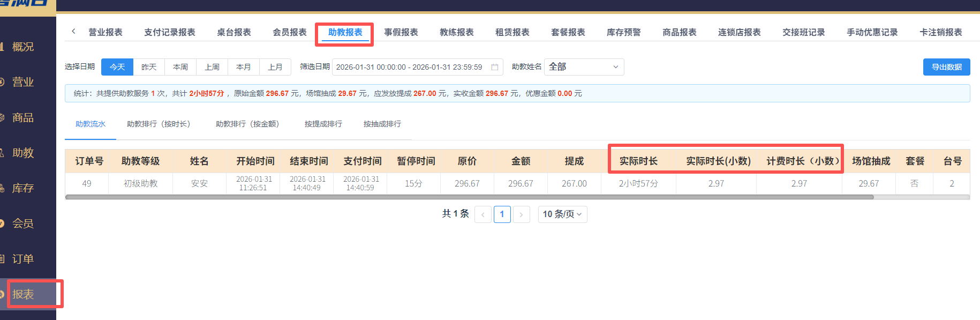
Task: Click calendar icon in date range field
Action: click(x=495, y=67)
